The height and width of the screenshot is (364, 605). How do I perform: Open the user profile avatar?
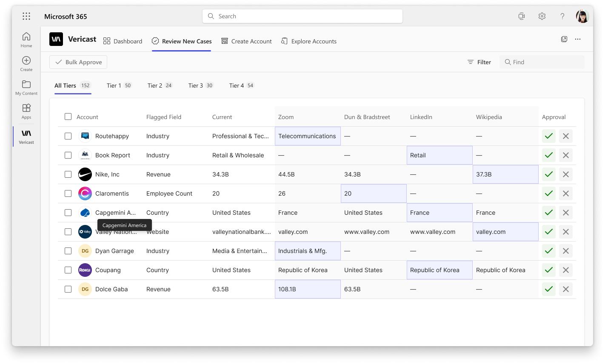point(582,16)
